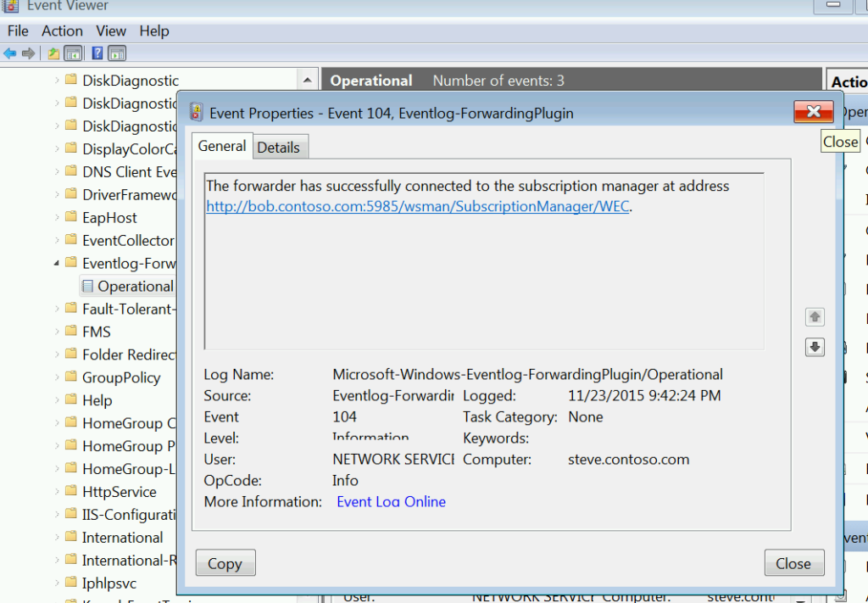Click the Close button at dialog bottom

click(793, 563)
